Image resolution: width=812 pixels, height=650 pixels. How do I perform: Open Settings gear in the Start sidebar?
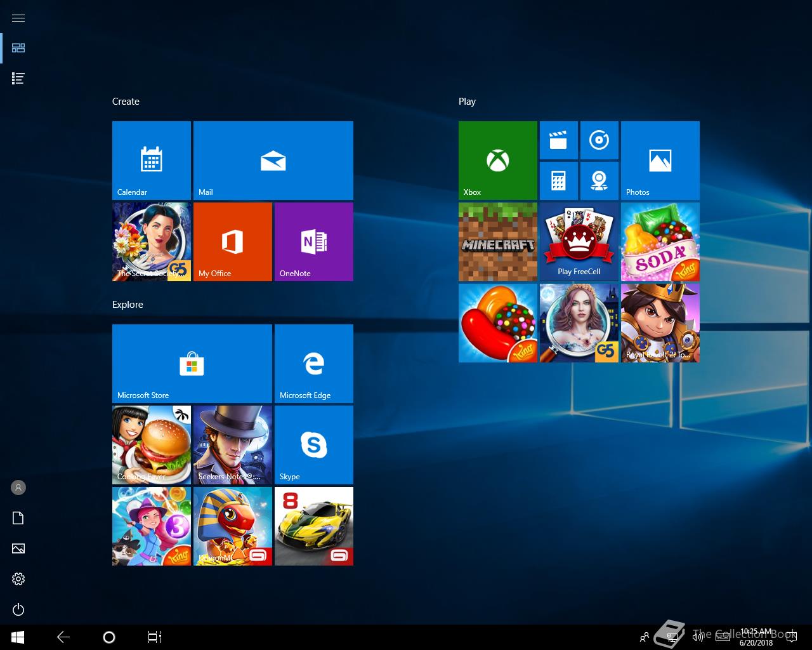pyautogui.click(x=18, y=579)
